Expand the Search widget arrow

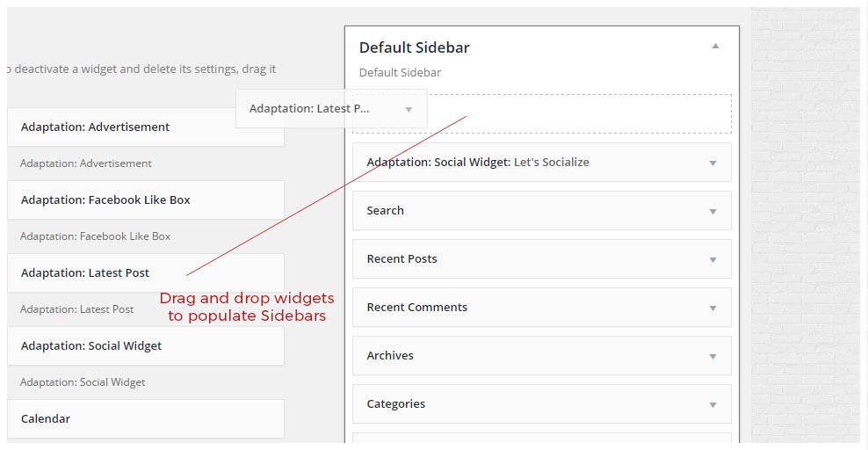pos(712,211)
